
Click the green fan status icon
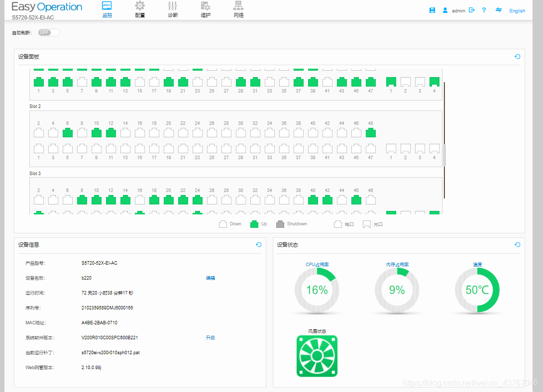click(x=317, y=356)
